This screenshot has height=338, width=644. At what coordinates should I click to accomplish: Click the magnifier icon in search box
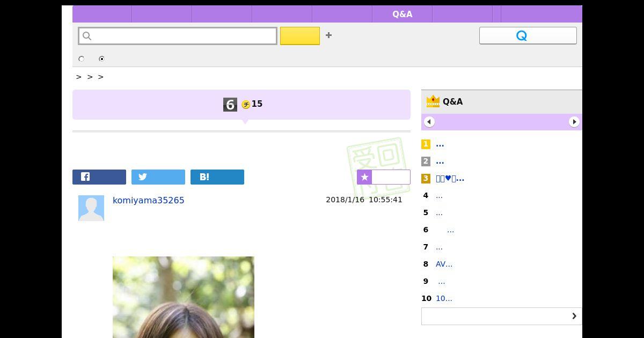[x=87, y=36]
